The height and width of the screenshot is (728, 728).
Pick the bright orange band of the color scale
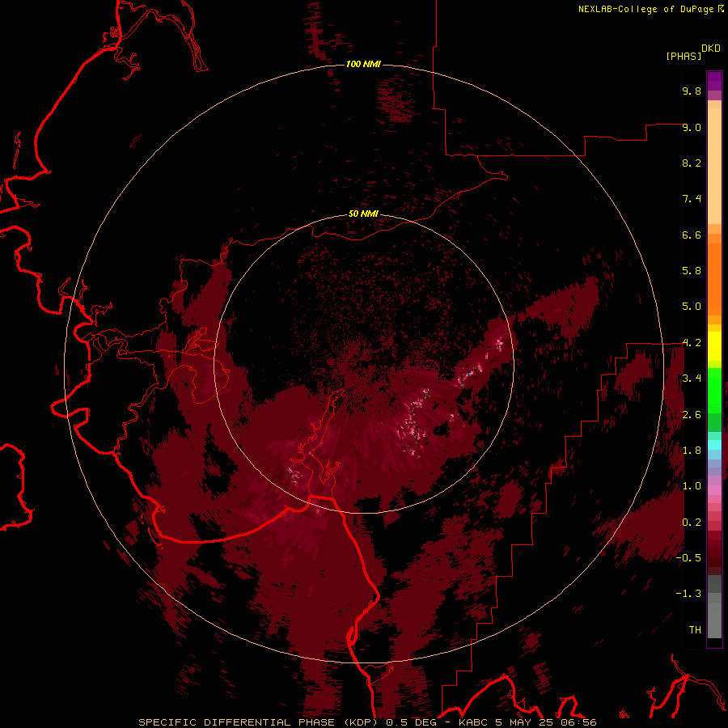[x=714, y=278]
